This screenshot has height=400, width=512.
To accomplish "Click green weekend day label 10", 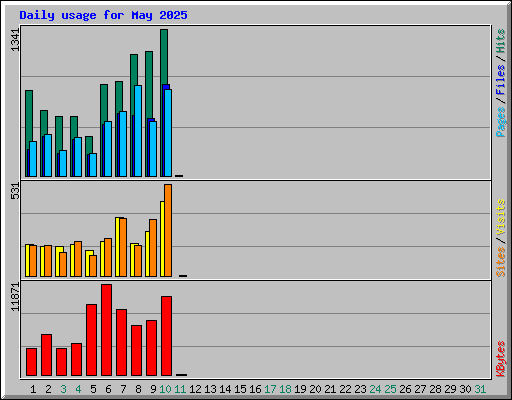I will click(165, 389).
